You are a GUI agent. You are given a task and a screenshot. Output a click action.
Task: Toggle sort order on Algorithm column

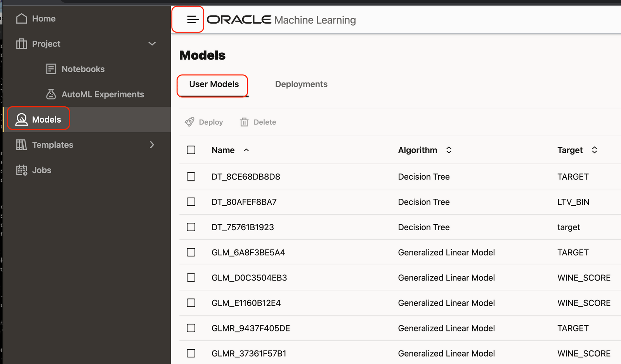pyautogui.click(x=449, y=150)
